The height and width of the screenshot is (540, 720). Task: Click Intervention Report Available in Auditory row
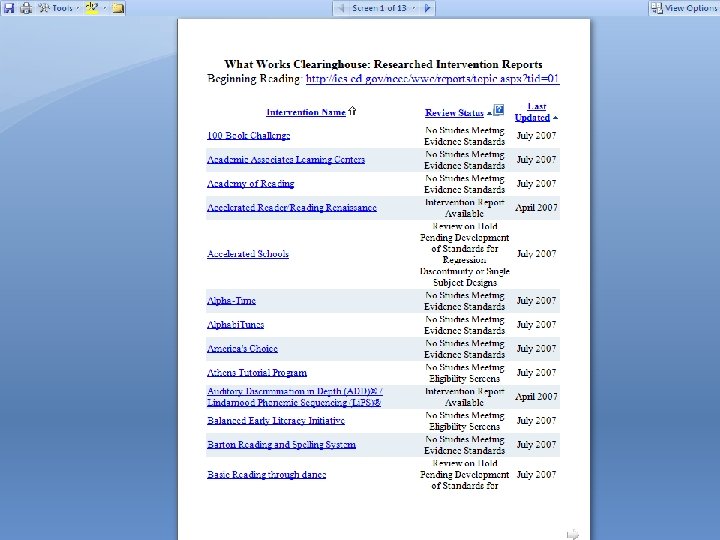click(464, 397)
